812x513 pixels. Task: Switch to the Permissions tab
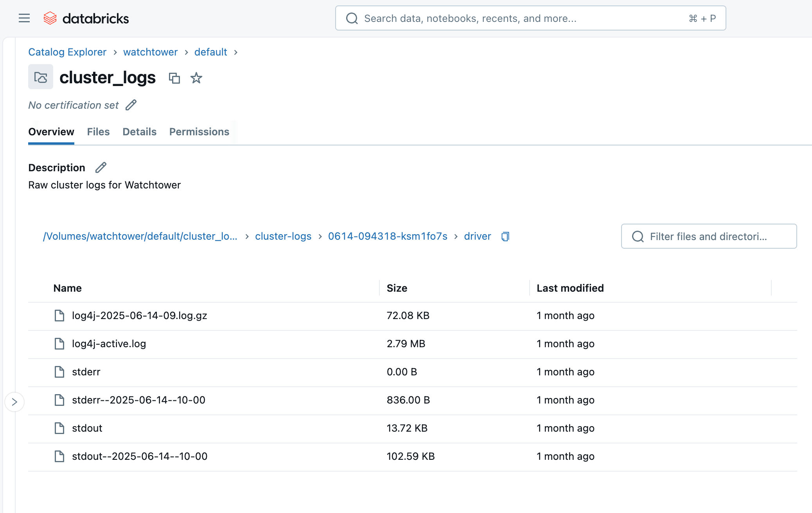(x=199, y=132)
